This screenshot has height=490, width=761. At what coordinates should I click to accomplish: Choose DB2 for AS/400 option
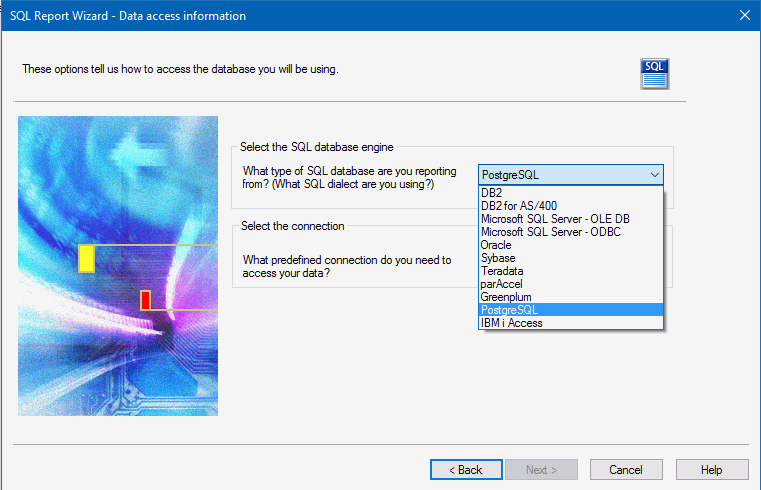pos(571,206)
